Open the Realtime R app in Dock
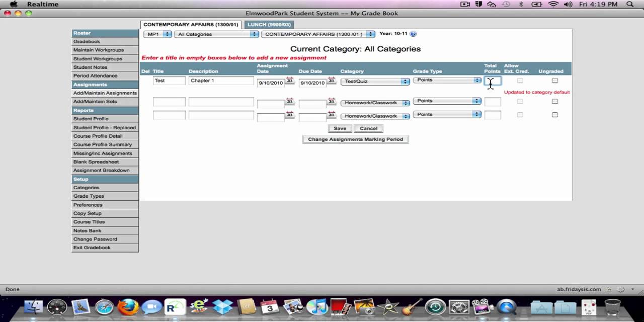 [175, 306]
